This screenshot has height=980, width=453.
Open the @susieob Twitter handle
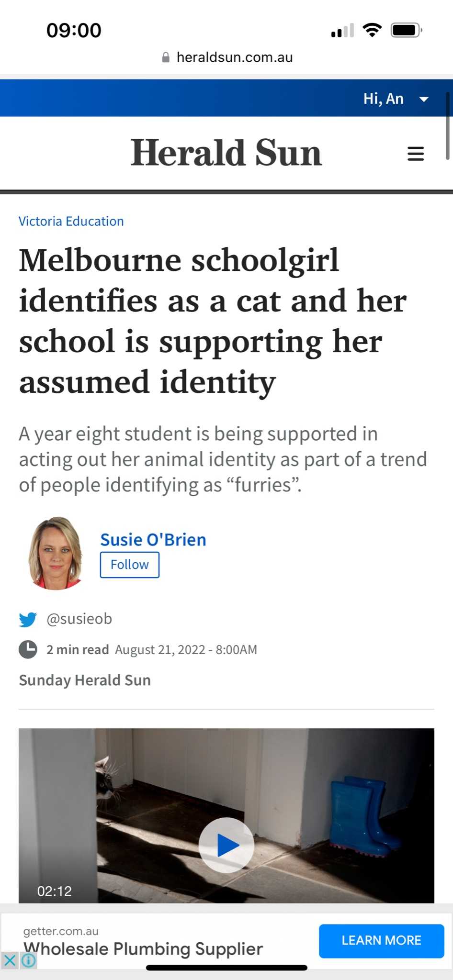pyautogui.click(x=79, y=619)
